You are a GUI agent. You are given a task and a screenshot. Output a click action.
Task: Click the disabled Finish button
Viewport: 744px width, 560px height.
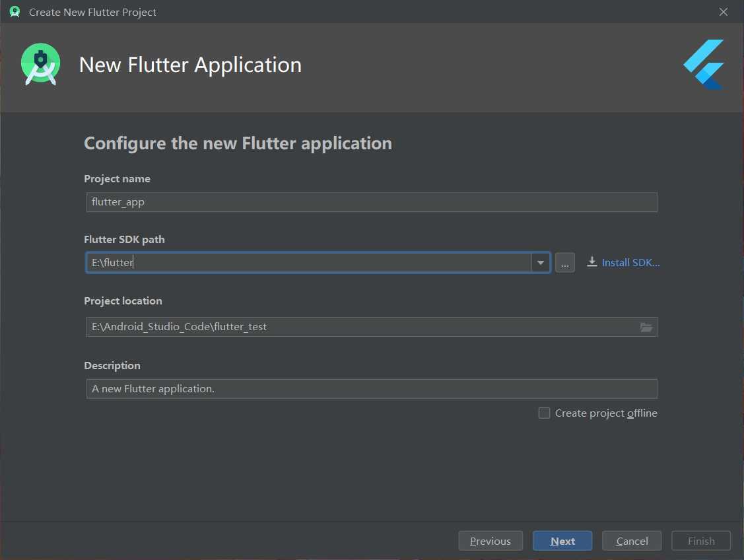coord(701,541)
